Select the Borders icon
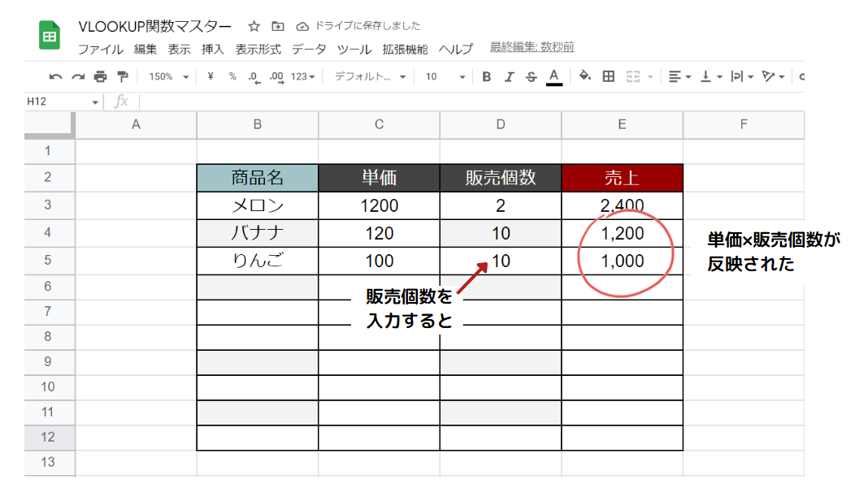Screen dimensions: 868x488 click(606, 76)
